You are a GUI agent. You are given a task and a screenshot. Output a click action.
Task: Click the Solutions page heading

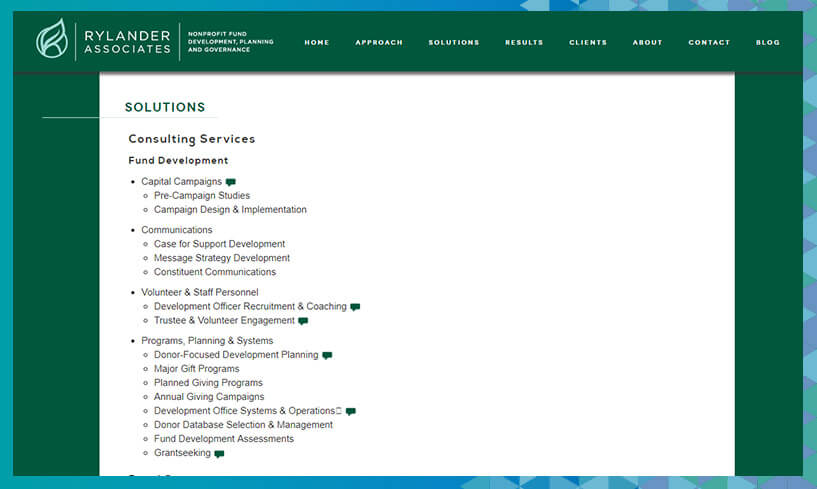[x=165, y=107]
